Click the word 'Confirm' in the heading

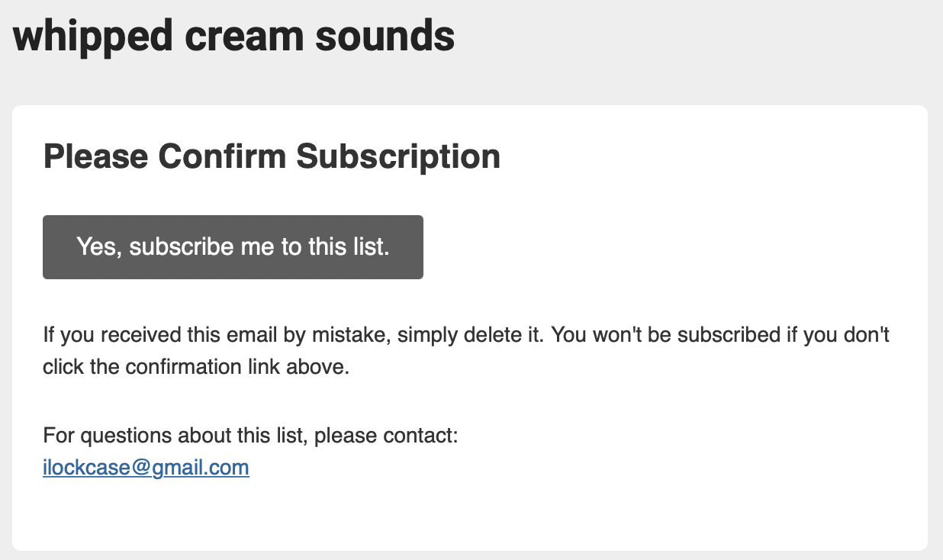pyautogui.click(x=222, y=156)
